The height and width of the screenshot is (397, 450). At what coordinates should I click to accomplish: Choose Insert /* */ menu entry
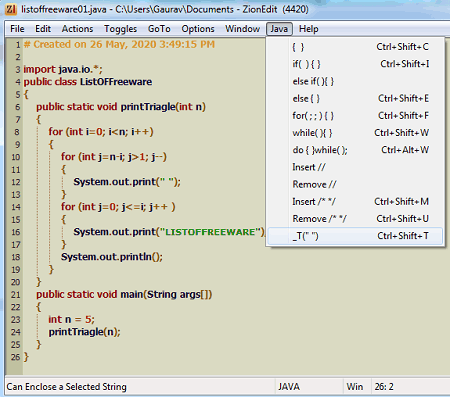tap(355, 202)
